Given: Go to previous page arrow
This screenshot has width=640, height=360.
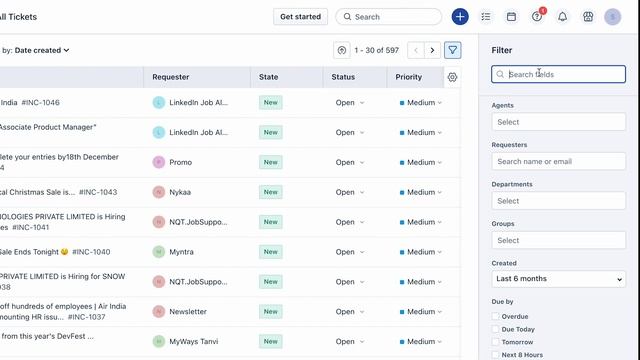Looking at the screenshot, I should 416,50.
